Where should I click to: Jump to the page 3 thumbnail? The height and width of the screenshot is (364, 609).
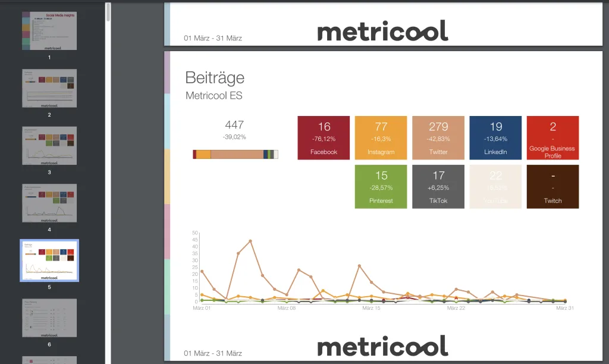point(49,146)
